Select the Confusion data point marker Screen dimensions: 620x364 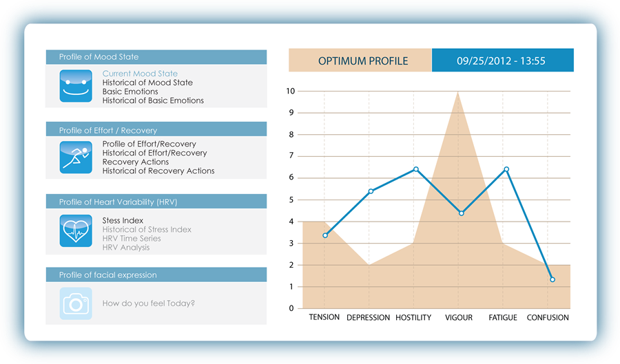coord(552,279)
